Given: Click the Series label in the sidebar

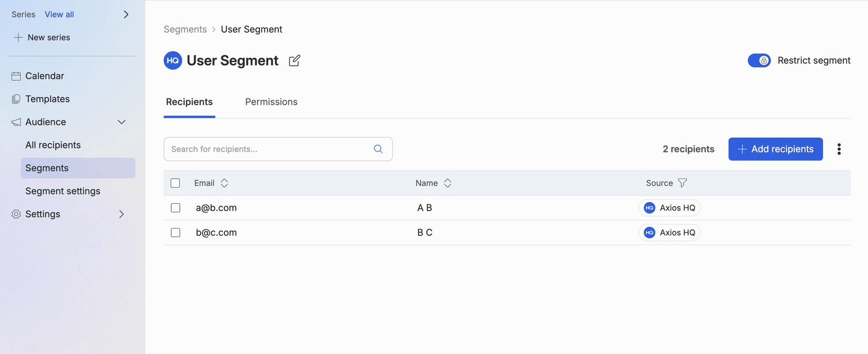Looking at the screenshot, I should point(23,14).
